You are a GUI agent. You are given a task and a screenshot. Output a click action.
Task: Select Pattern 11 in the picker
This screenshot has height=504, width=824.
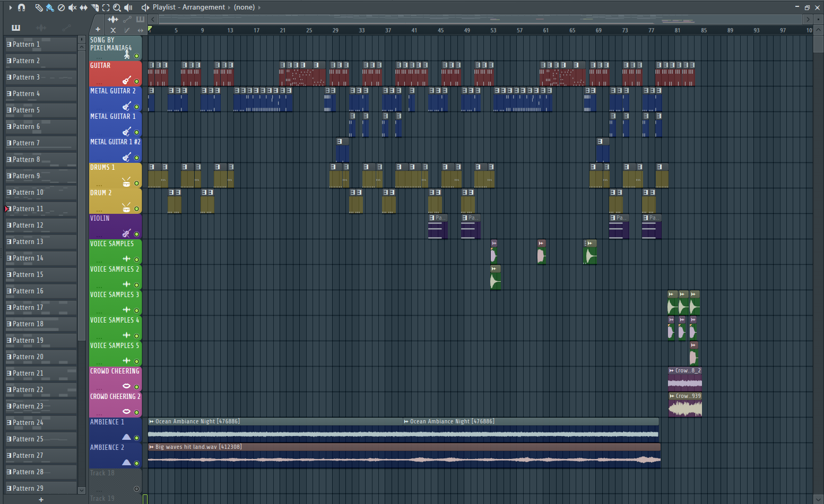tap(41, 209)
